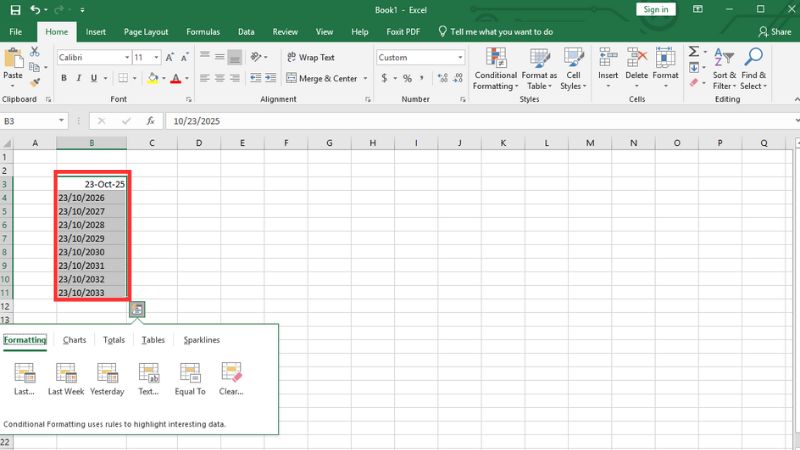Choose the Yesterday formatting option
This screenshot has height=450, width=800.
pyautogui.click(x=107, y=378)
